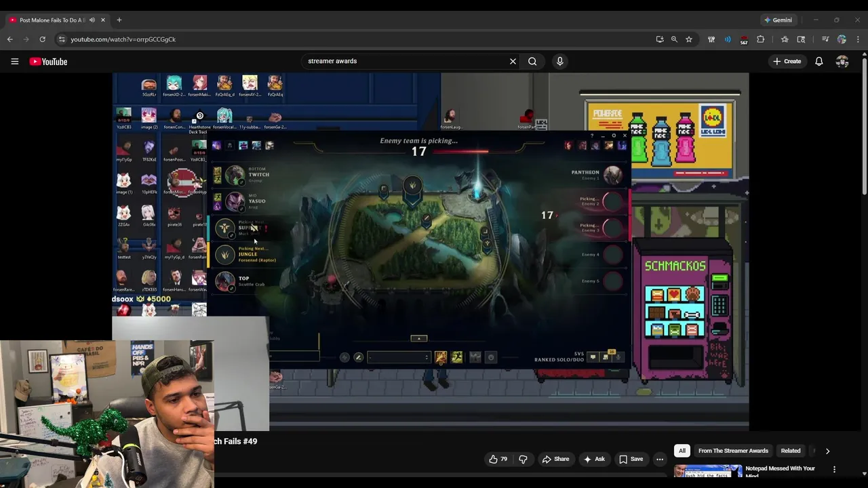The width and height of the screenshot is (868, 488).
Task: Open zoom indicator in address bar
Action: (674, 39)
